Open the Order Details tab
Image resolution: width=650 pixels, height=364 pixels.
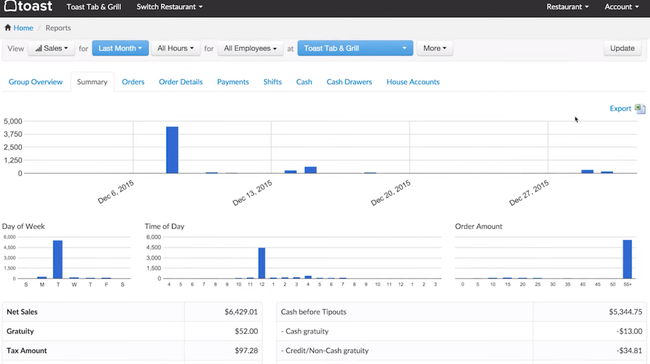(x=181, y=82)
